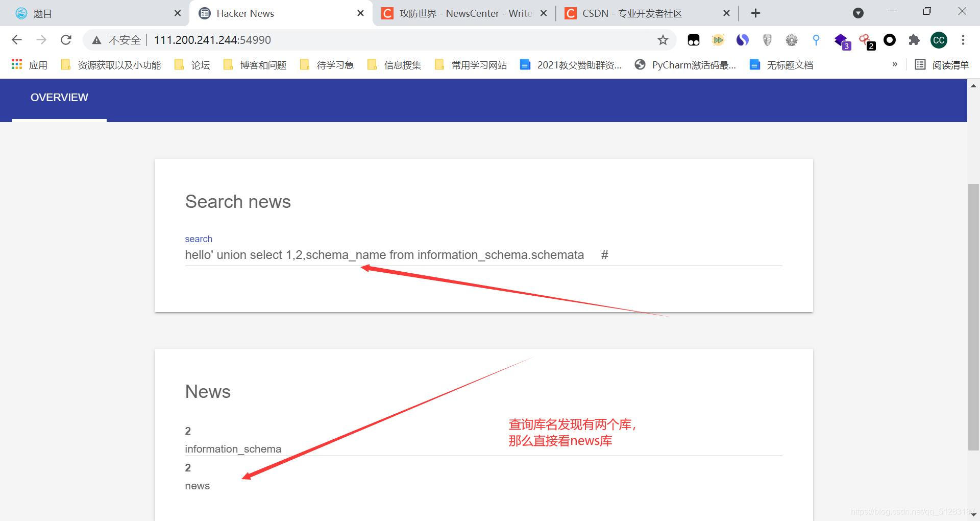Click the information_schema result text
The image size is (980, 521).
[x=233, y=448]
